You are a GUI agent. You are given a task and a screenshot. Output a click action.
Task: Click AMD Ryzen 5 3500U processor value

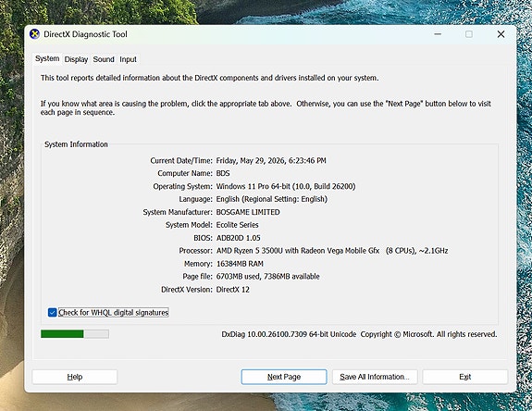(332, 251)
